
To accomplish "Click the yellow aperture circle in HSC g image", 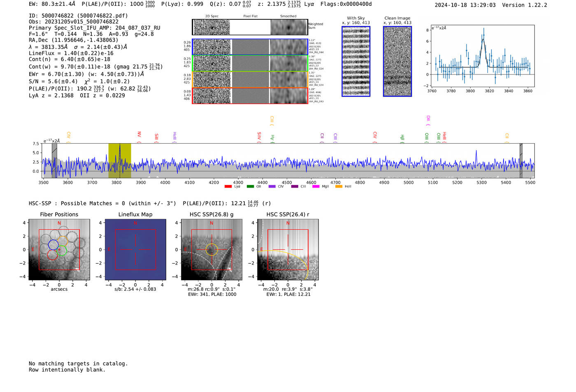I will click(x=211, y=250).
